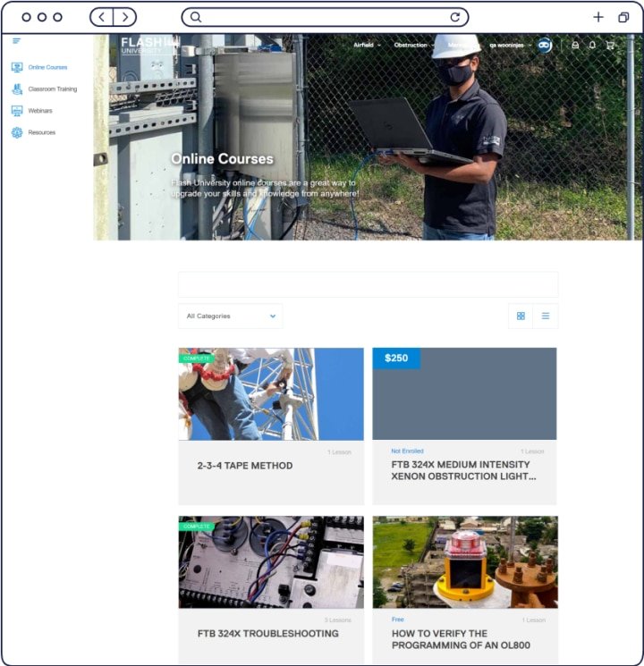Open Online Courses in sidebar
Viewport: 644px width, 666px height.
[x=47, y=67]
